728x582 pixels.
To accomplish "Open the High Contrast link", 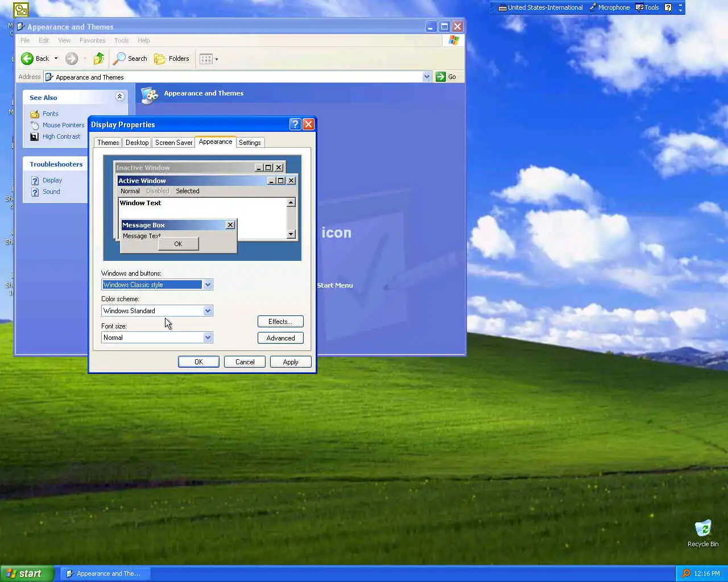I will [61, 136].
